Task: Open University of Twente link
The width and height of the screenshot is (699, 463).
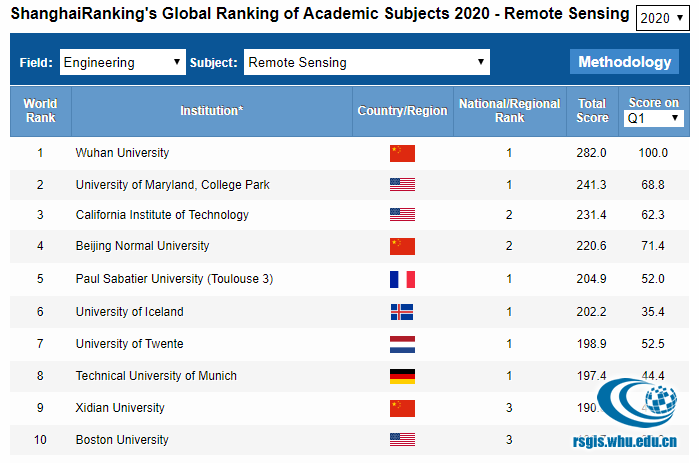Action: pos(129,344)
